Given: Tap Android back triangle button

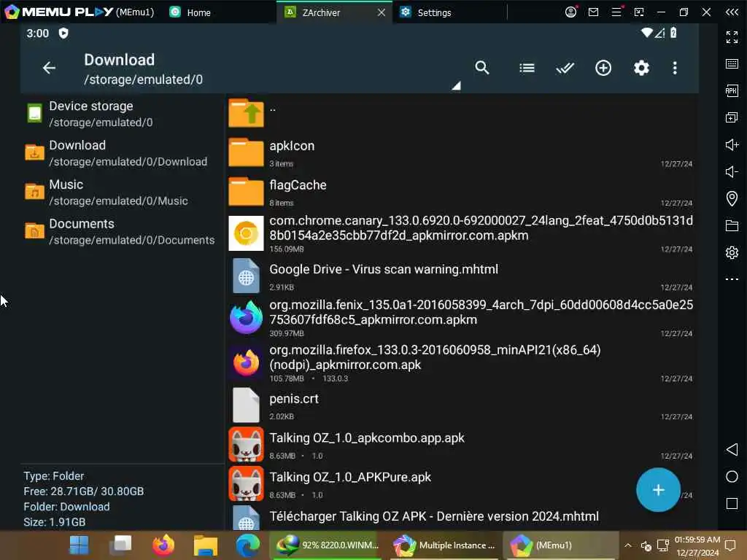Looking at the screenshot, I should tap(732, 449).
